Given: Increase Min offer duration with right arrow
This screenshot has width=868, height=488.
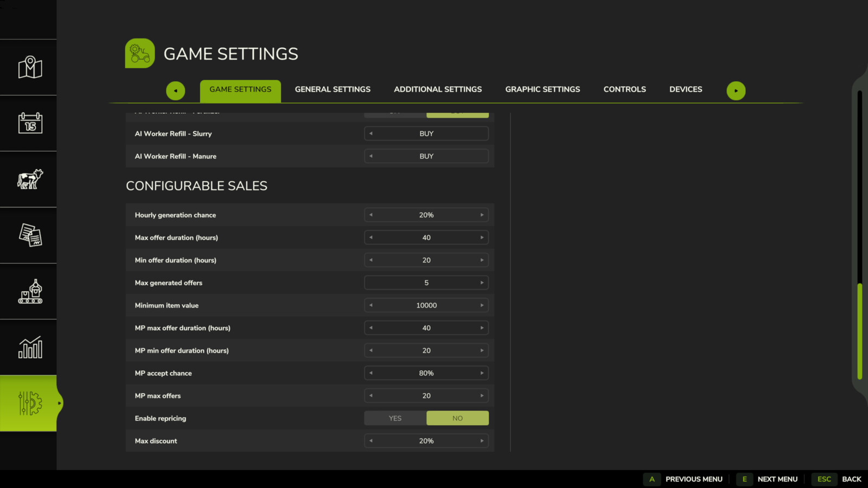Looking at the screenshot, I should (x=482, y=260).
